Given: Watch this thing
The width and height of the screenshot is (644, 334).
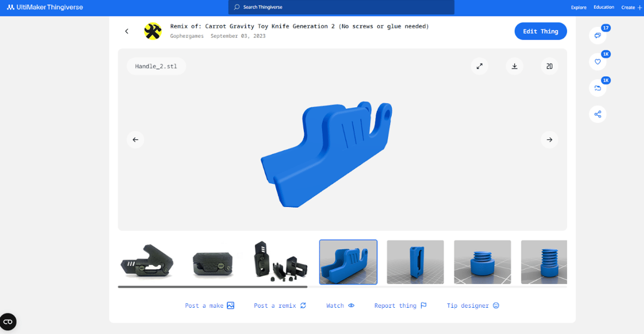Looking at the screenshot, I should [340, 306].
